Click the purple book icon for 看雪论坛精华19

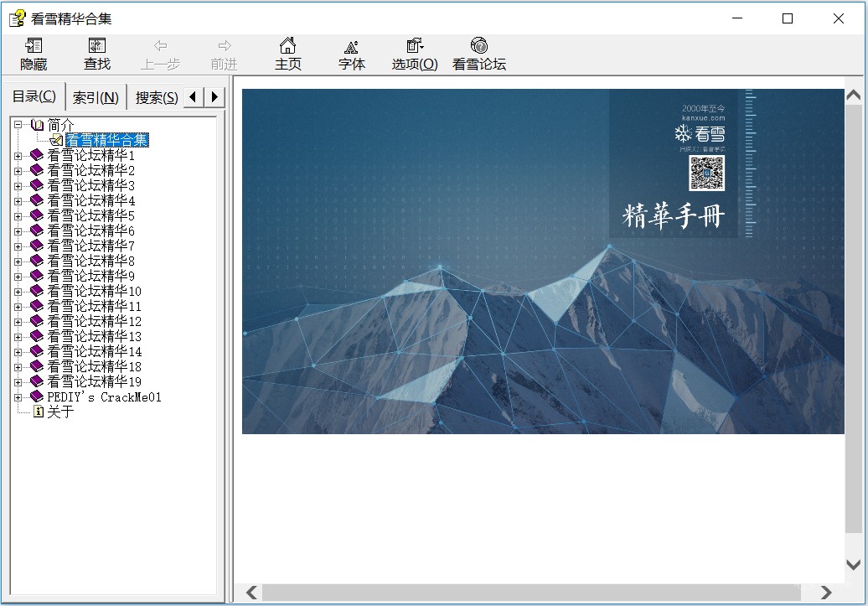coord(37,381)
